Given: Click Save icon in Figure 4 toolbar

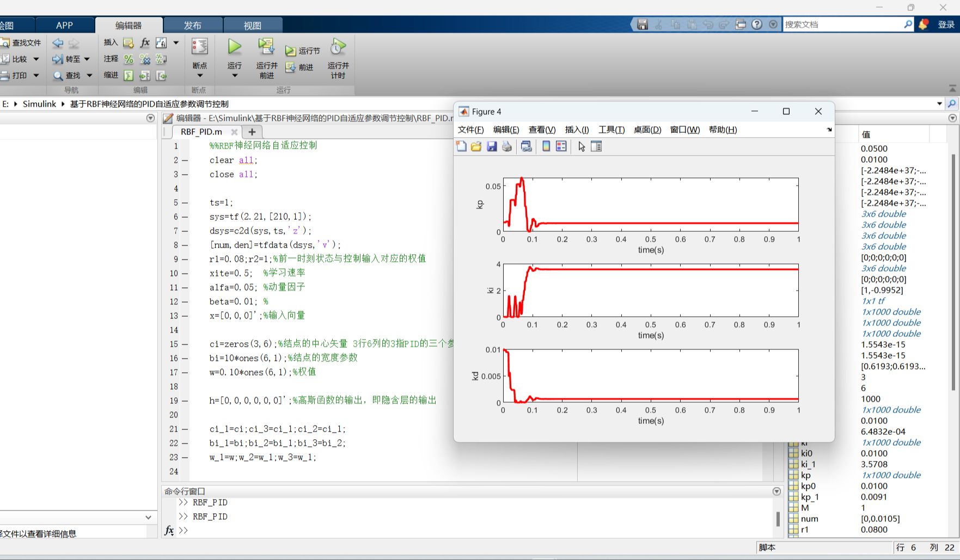Looking at the screenshot, I should (x=492, y=146).
